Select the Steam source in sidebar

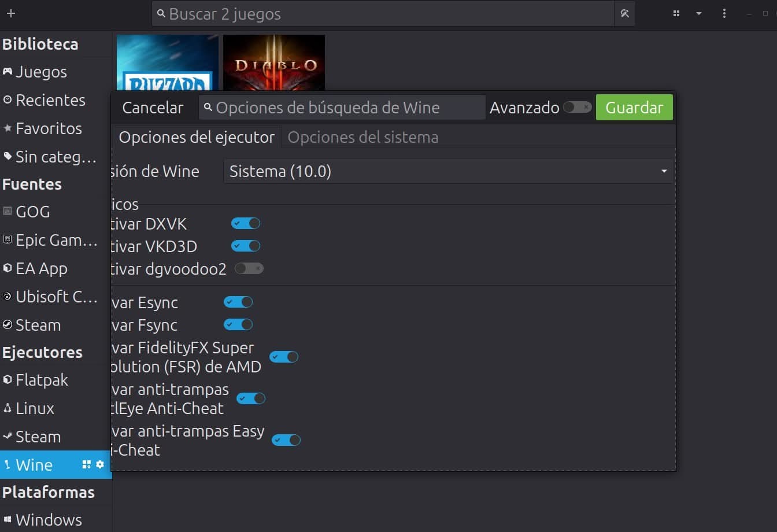[x=38, y=325]
